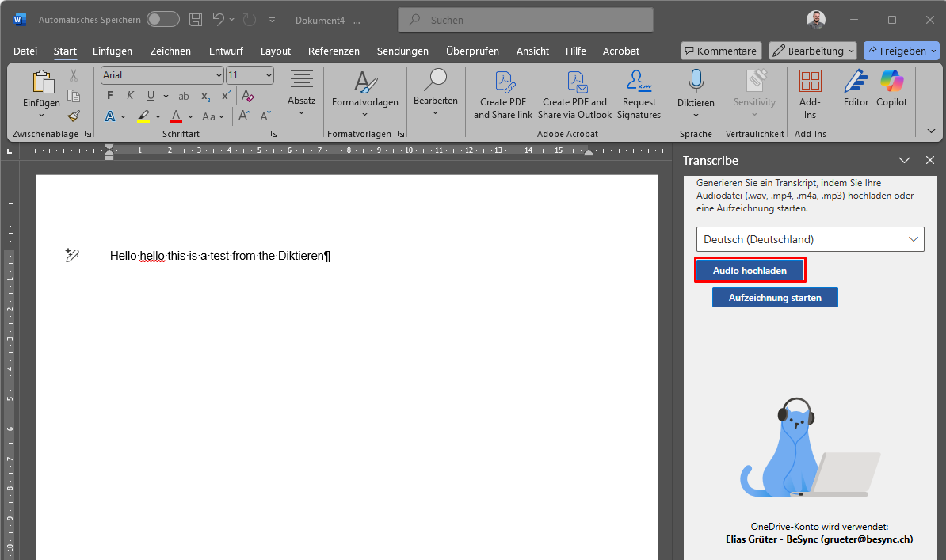Open Transcribe pane options chevron
The width and height of the screenshot is (946, 560).
(x=904, y=161)
